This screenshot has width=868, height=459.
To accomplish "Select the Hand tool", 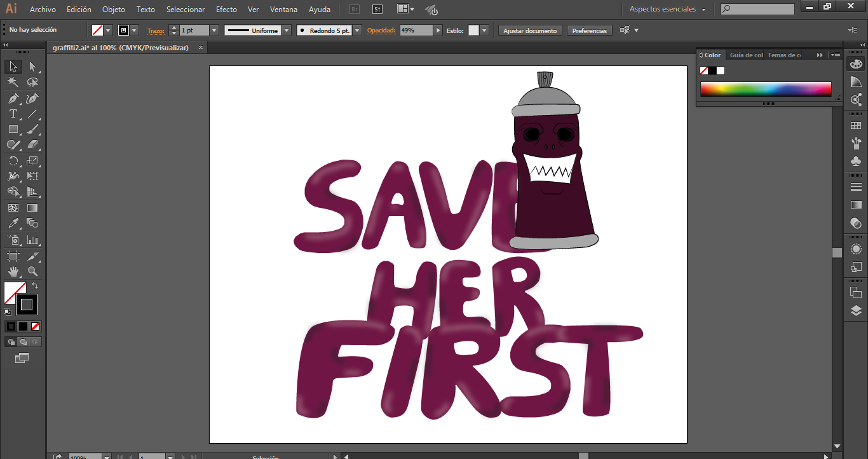I will click(13, 272).
